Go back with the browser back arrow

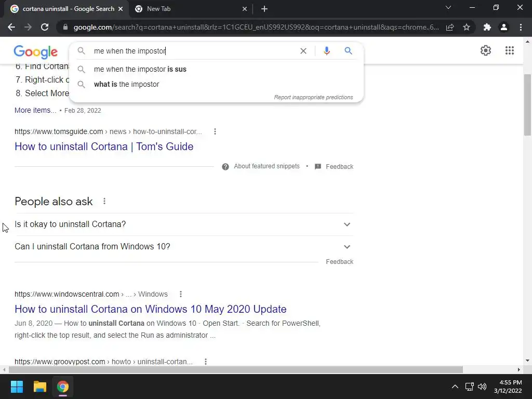[x=11, y=27]
